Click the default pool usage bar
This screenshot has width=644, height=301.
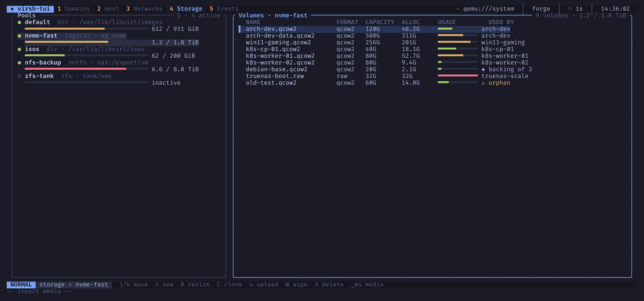tap(86, 29)
